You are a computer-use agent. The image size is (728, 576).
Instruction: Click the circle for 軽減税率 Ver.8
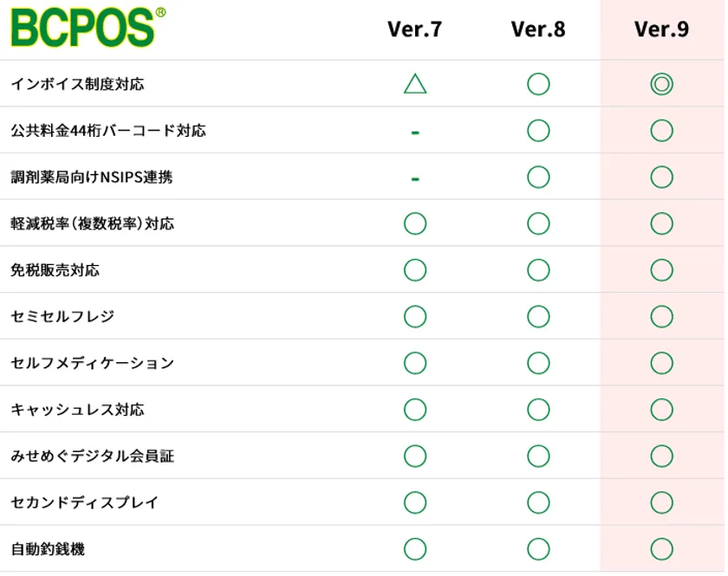click(538, 223)
